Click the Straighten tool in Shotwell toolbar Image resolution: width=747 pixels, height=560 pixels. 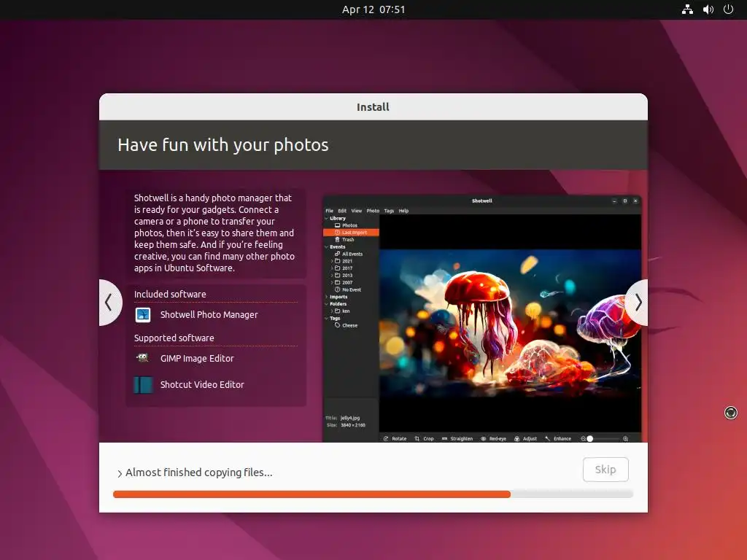(x=457, y=438)
